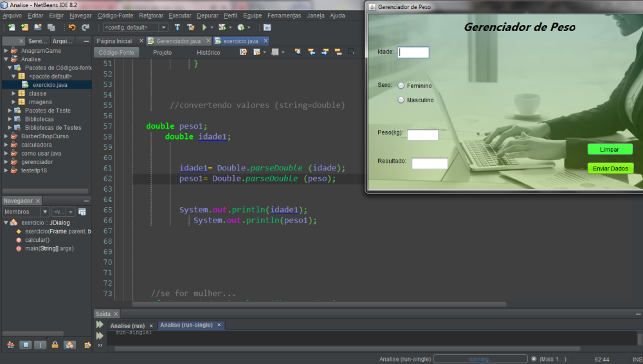643x364 pixels.
Task: Run the project with the green play icon
Action: click(204, 27)
